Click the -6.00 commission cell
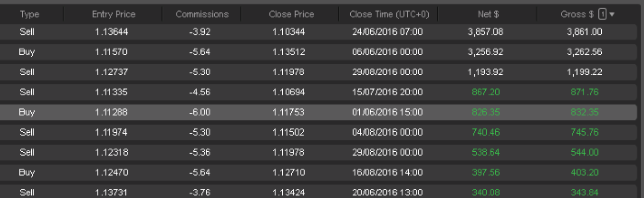This screenshot has width=644, height=198. [x=200, y=112]
